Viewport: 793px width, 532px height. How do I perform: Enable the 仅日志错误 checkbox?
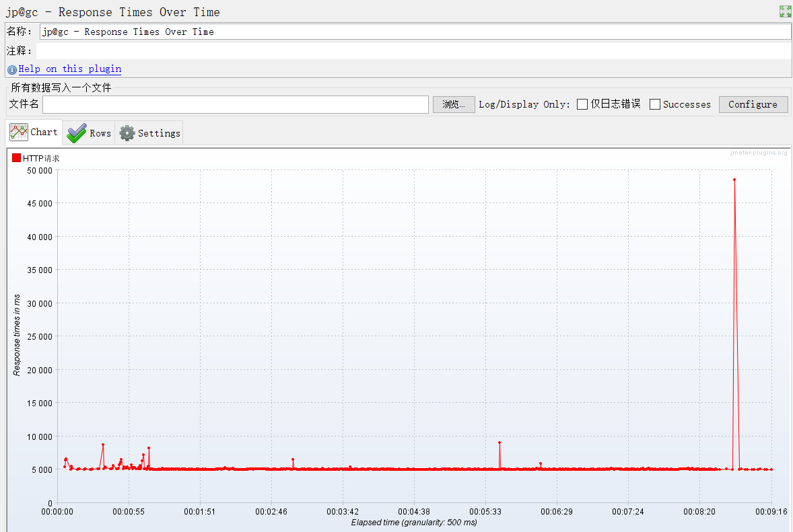[582, 104]
